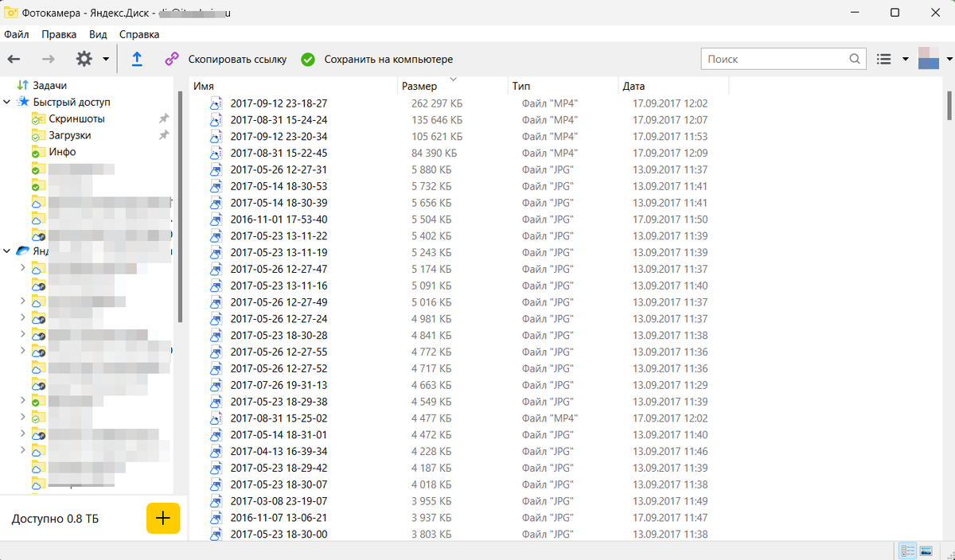Image resolution: width=955 pixels, height=560 pixels.
Task: Open the Инфо folder label in sidebar
Action: tap(62, 152)
